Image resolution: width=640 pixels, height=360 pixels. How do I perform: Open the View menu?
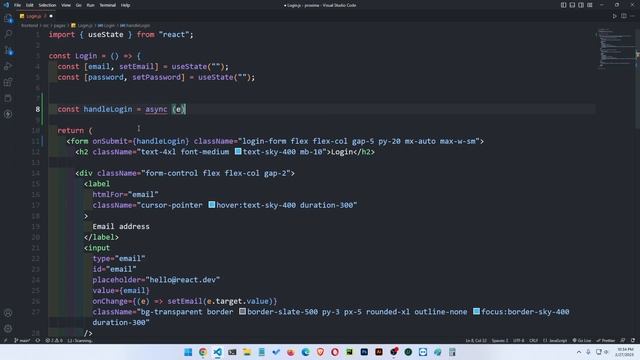click(66, 5)
